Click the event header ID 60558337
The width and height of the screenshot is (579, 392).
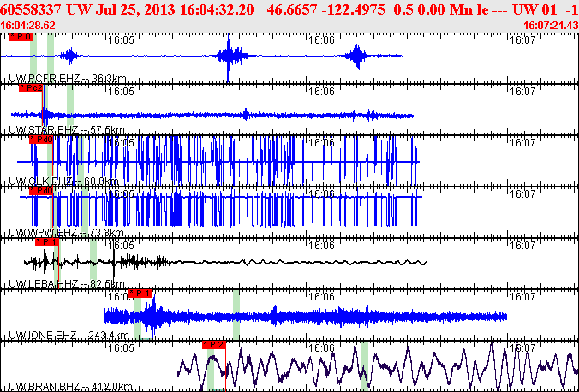click(x=36, y=9)
